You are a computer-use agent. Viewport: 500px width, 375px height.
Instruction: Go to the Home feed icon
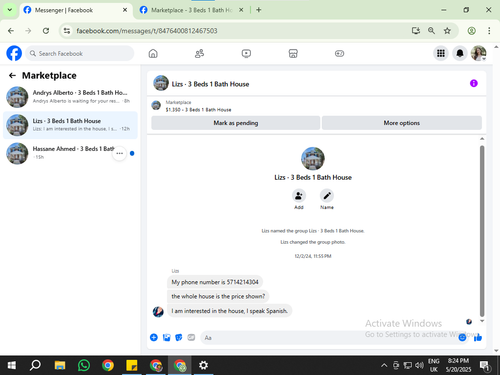point(153,53)
